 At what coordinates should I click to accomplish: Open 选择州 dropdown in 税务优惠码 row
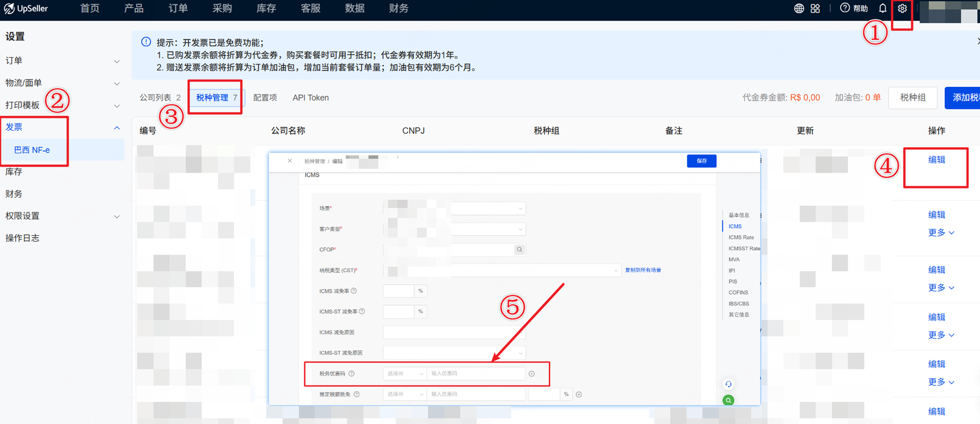tap(405, 374)
